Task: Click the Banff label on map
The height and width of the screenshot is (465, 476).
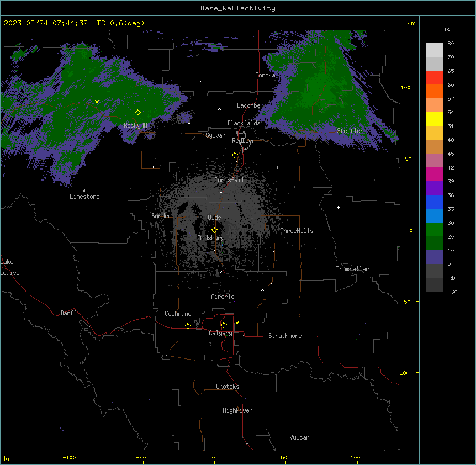Action: point(68,313)
